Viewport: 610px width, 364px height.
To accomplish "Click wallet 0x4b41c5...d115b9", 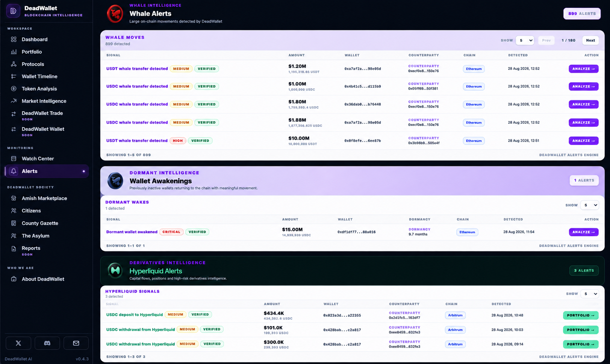I will point(362,86).
